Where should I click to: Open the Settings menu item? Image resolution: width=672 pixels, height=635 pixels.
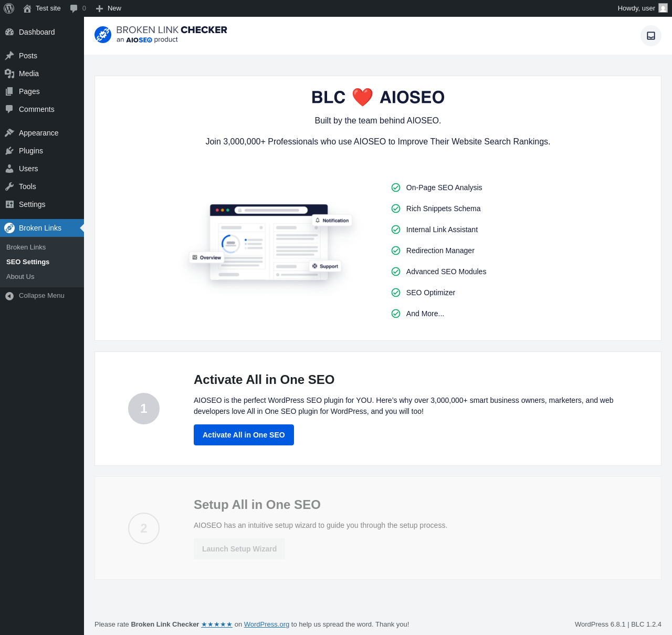point(42,204)
